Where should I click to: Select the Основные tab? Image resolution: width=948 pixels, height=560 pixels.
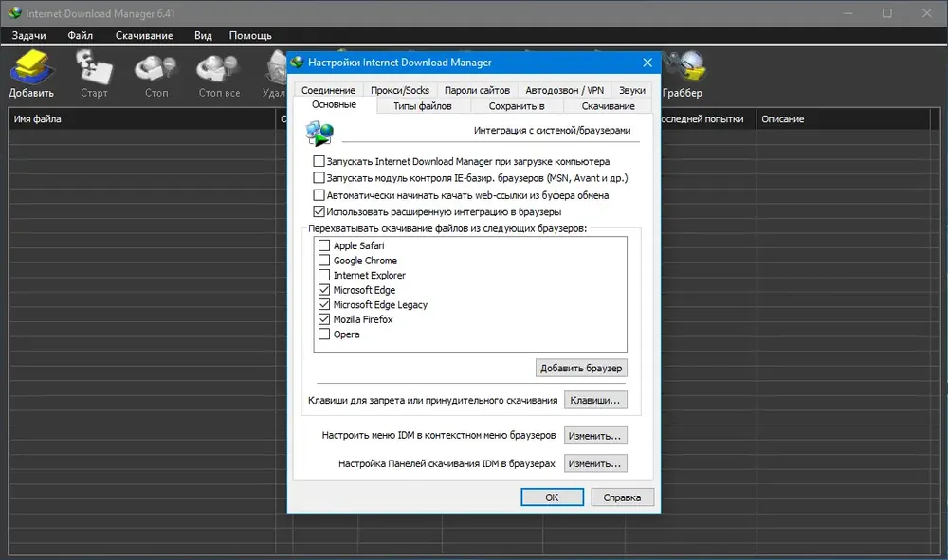(334, 104)
